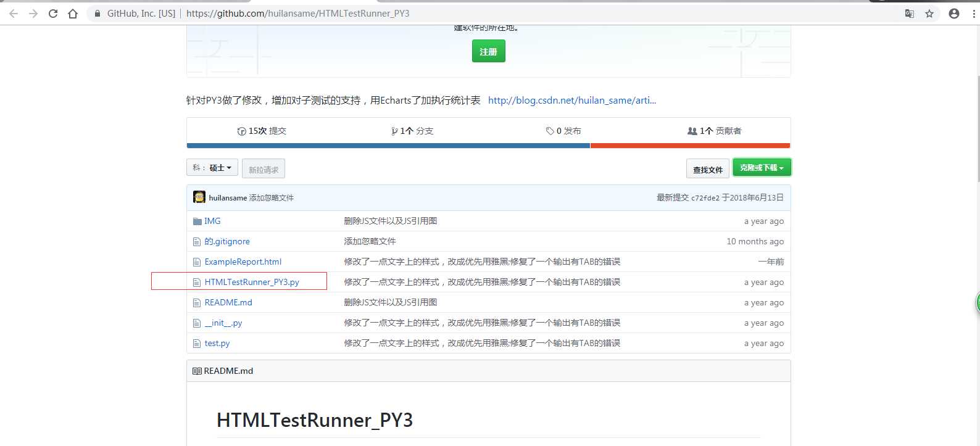This screenshot has width=980, height=446.
Task: Open the commit message in the test.py row
Action: pos(482,343)
